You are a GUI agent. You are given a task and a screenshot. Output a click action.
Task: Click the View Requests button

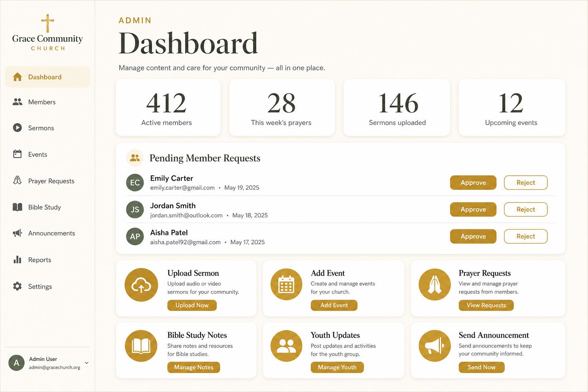coord(486,305)
